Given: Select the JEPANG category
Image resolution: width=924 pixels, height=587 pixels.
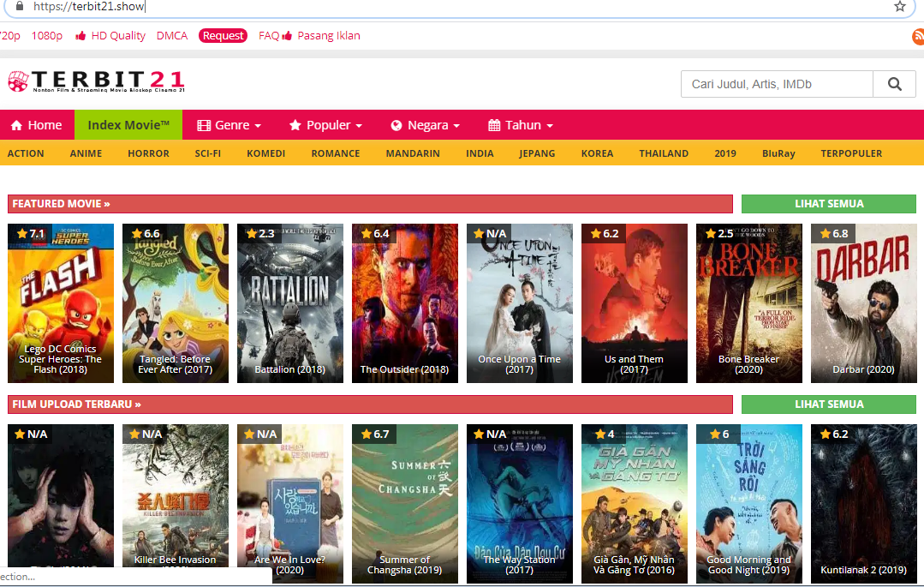Looking at the screenshot, I should click(537, 153).
